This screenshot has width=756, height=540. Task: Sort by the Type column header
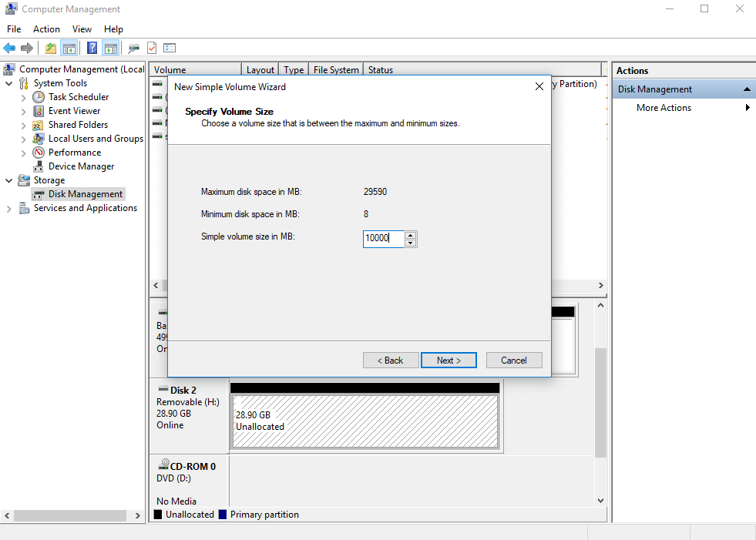tap(294, 69)
